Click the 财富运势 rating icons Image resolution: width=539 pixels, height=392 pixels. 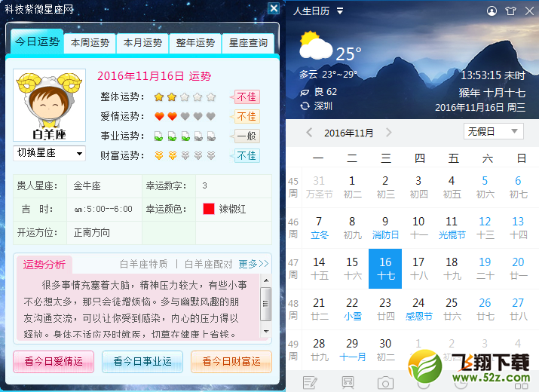coord(185,156)
